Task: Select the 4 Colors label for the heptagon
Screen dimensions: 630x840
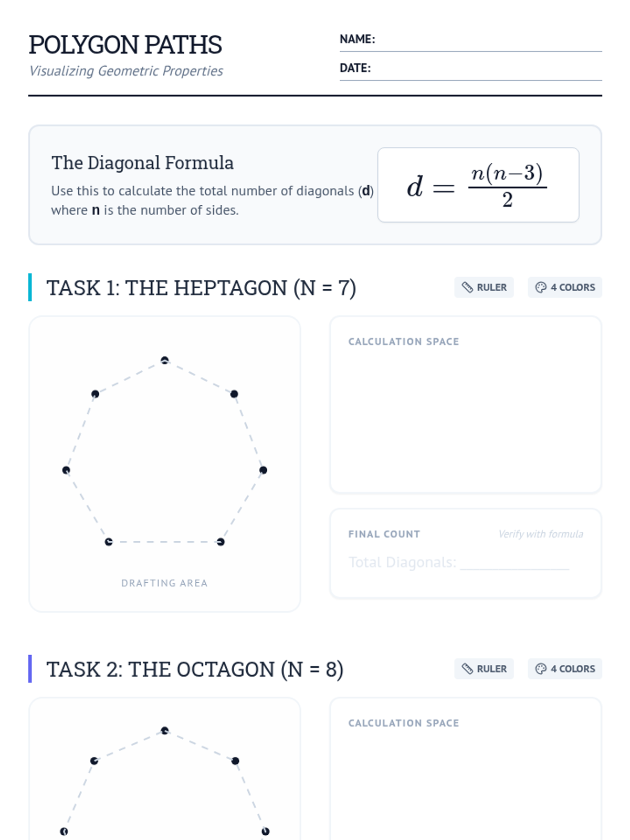Action: (x=572, y=287)
